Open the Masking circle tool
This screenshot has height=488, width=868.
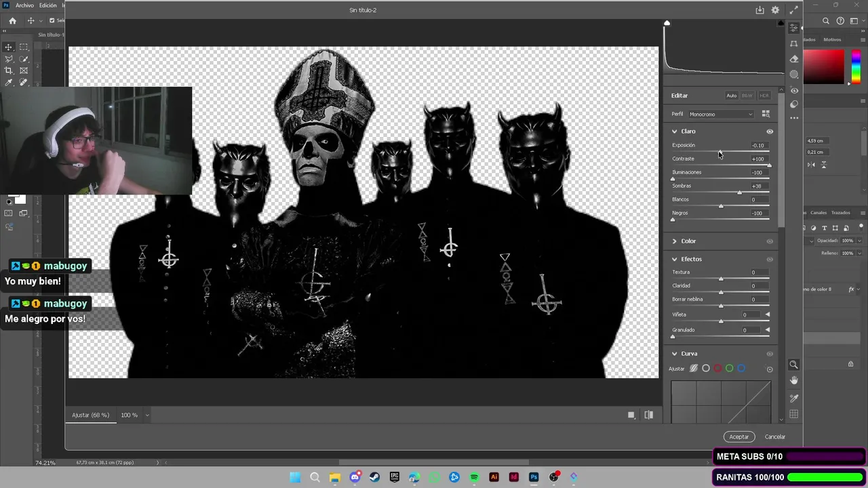pyautogui.click(x=794, y=74)
